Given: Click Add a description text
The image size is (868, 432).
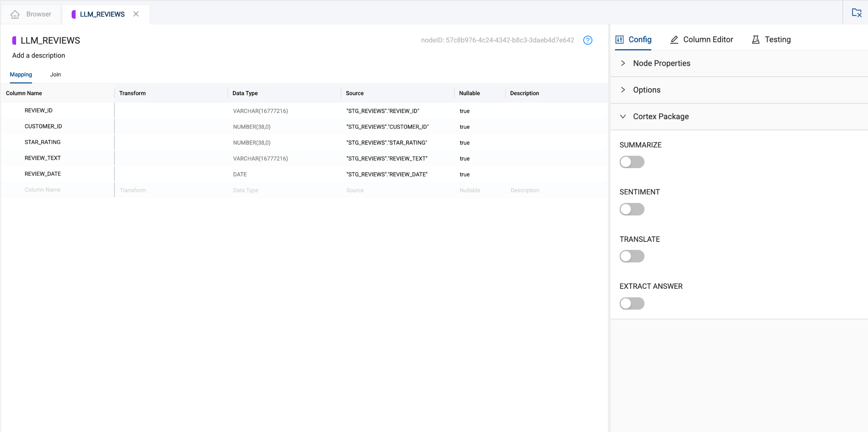Looking at the screenshot, I should [39, 55].
